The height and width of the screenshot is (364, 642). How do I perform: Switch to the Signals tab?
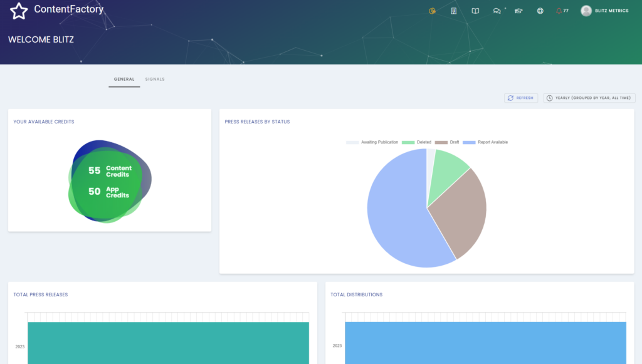coord(155,80)
